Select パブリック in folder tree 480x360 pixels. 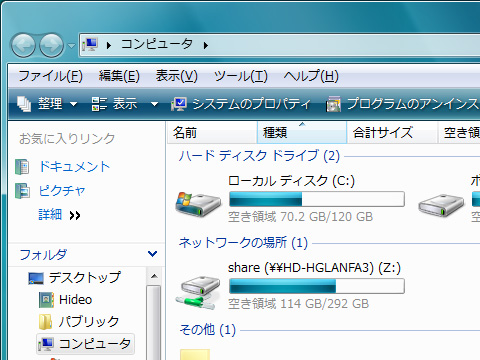89,321
